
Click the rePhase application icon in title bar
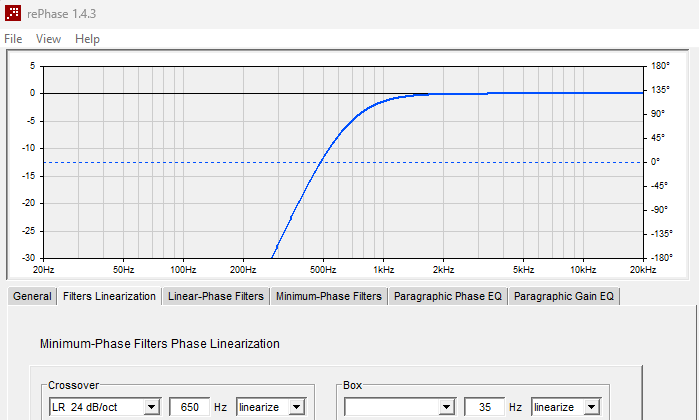pos(12,13)
